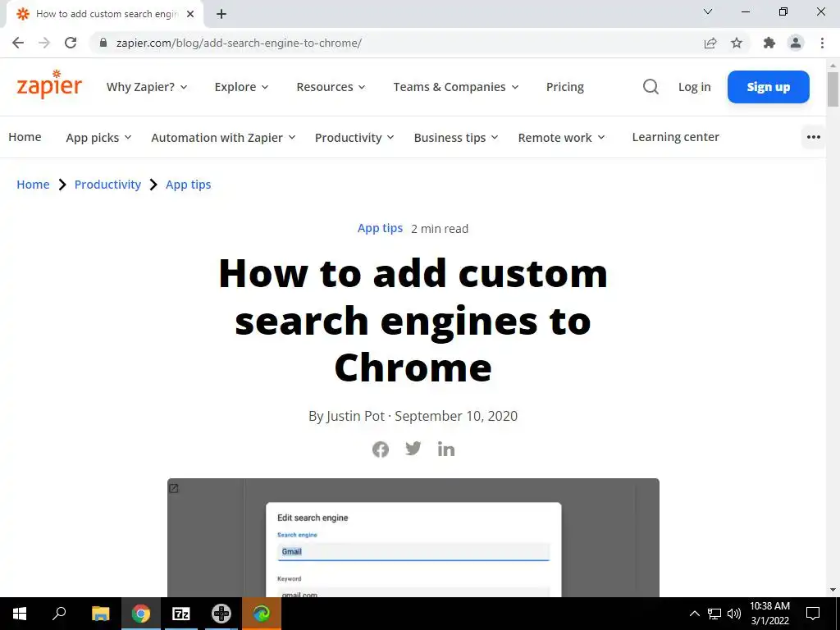Close the 'How to add custom search' tab
This screenshot has width=840, height=630.
pos(190,15)
